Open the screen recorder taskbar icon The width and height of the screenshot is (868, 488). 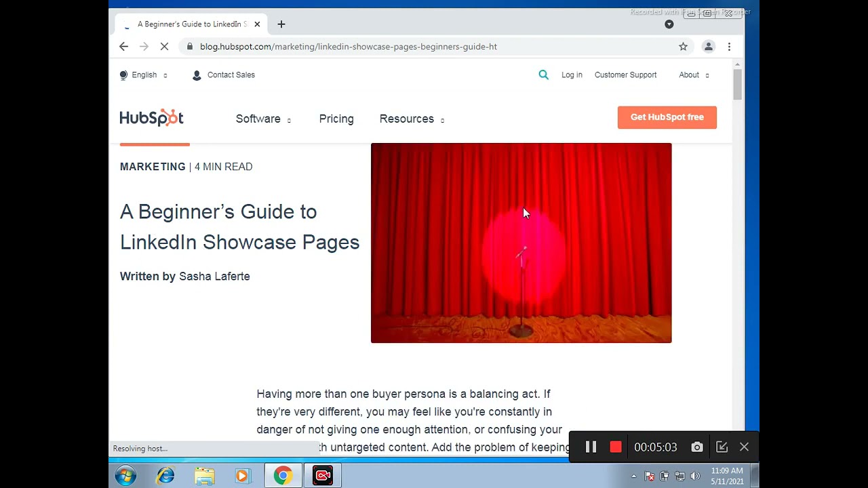click(x=323, y=476)
